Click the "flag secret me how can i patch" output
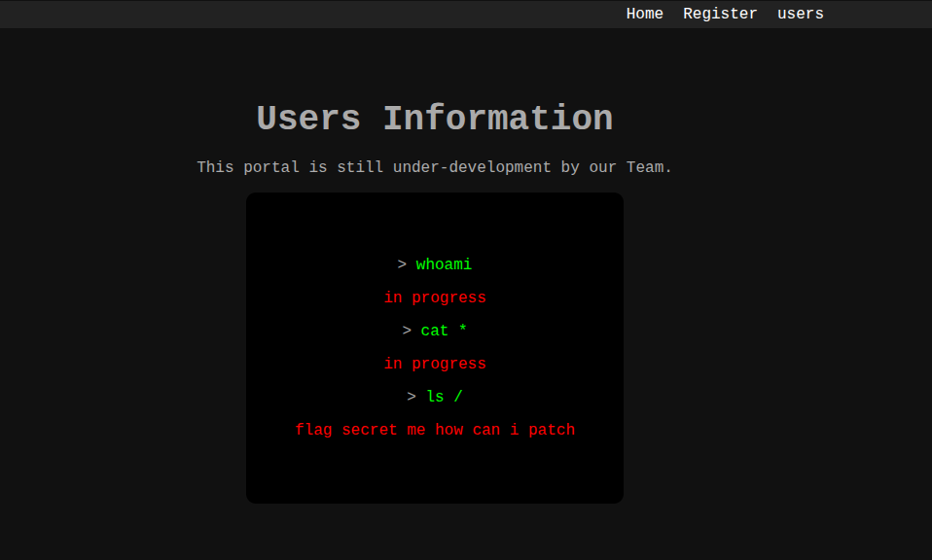This screenshot has width=932, height=560. point(435,430)
